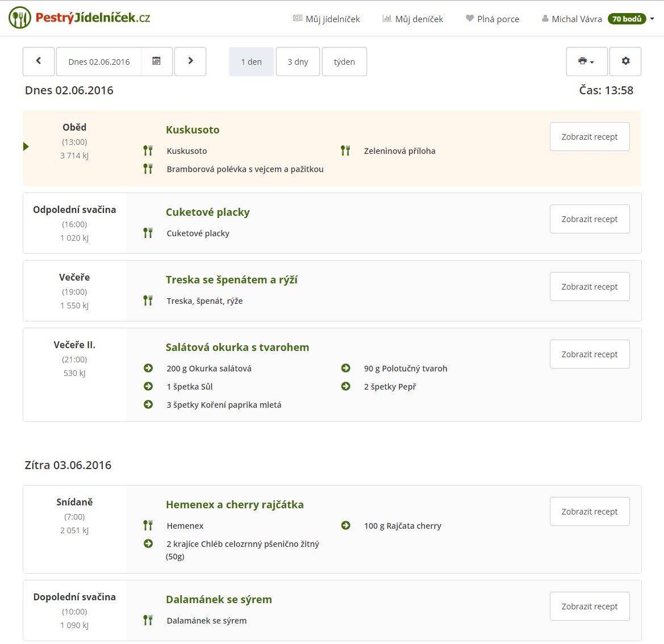
Task: Click the PestrýJídelníček.cz logo
Action: pyautogui.click(x=80, y=18)
